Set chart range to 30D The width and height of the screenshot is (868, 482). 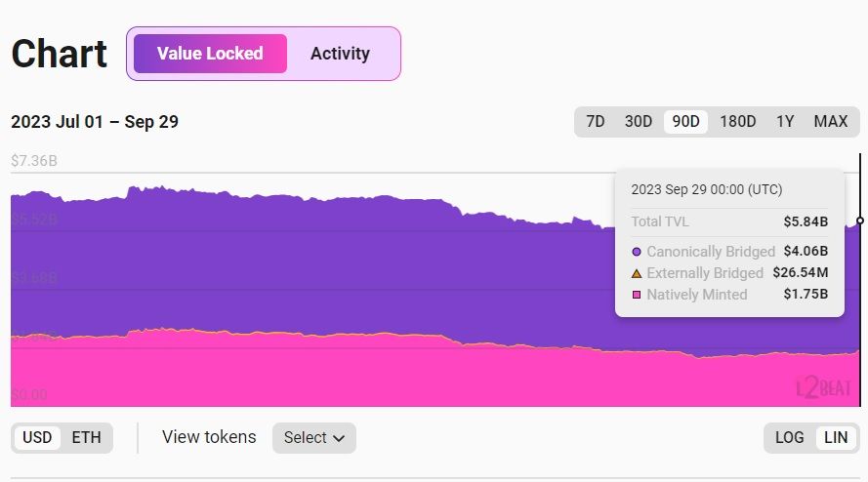pos(638,121)
